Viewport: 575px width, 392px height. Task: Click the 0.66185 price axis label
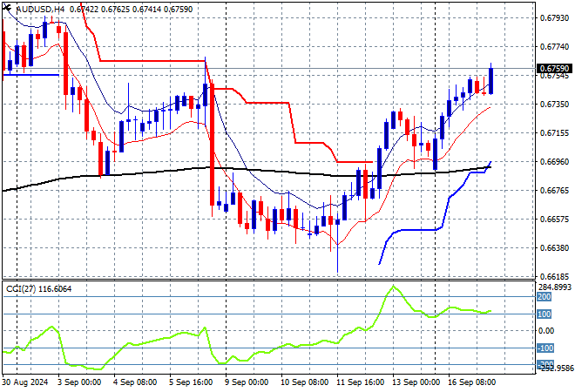(x=554, y=277)
